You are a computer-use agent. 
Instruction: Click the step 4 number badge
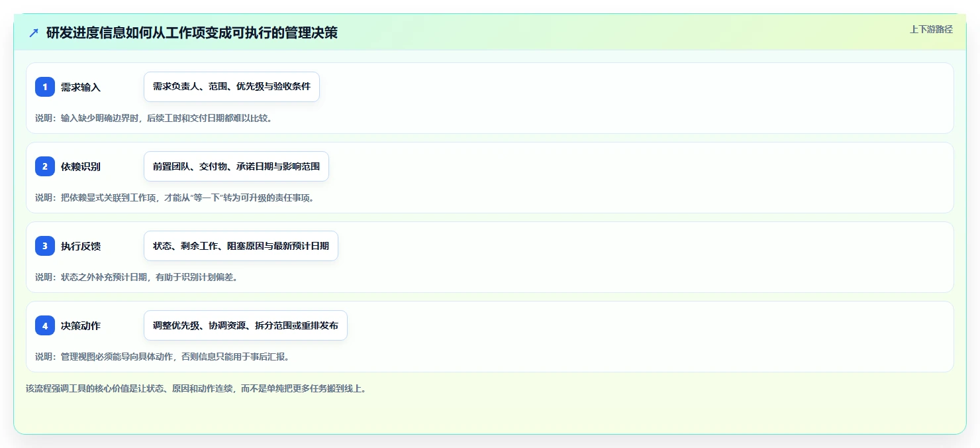pos(45,325)
